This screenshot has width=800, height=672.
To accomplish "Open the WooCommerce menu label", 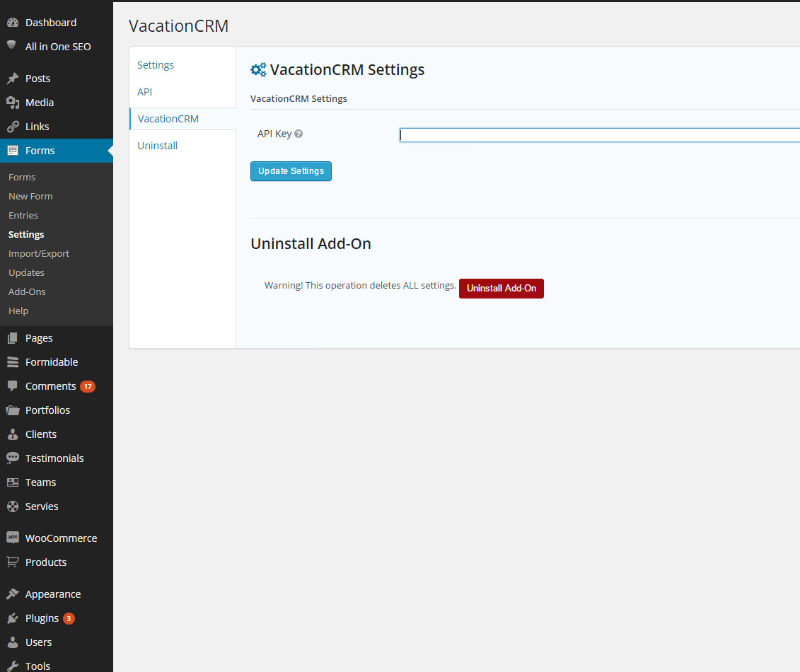I will 62,538.
